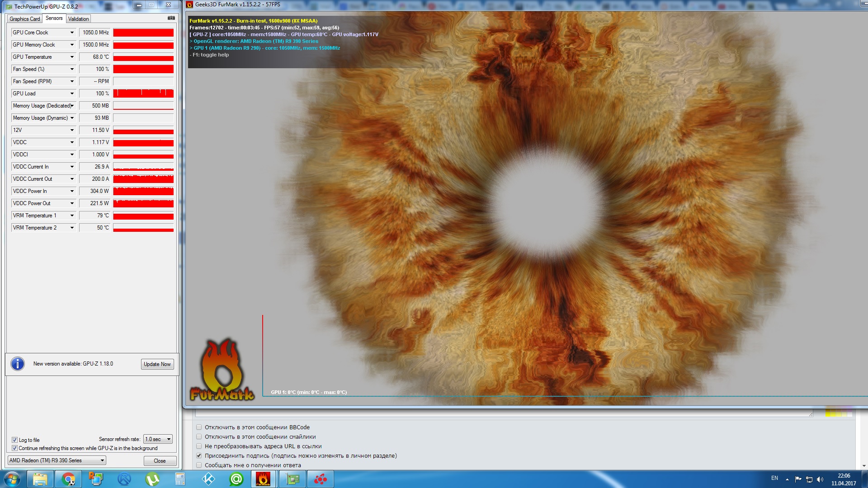Image resolution: width=868 pixels, height=488 pixels.
Task: Switch to the Validation tab
Action: coord(79,19)
